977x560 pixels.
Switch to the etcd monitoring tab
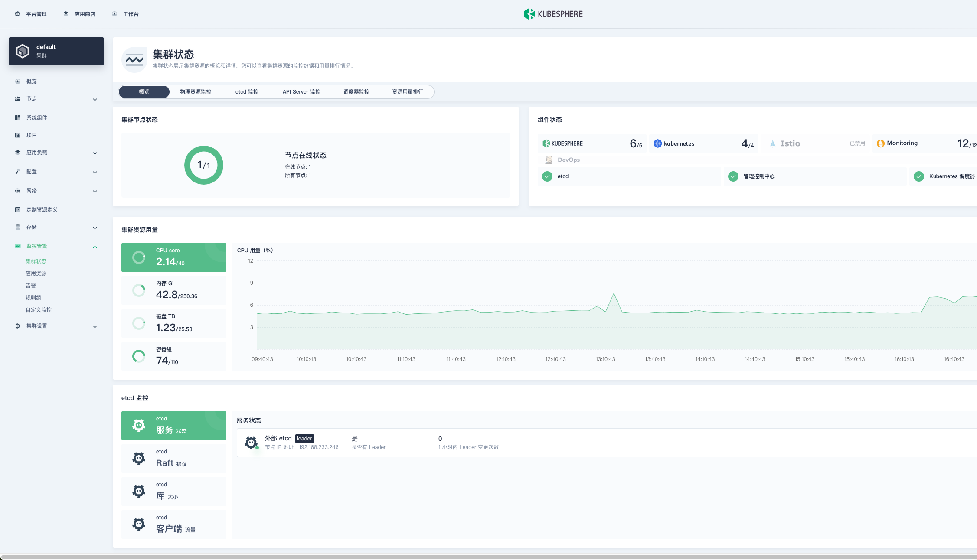(x=247, y=92)
